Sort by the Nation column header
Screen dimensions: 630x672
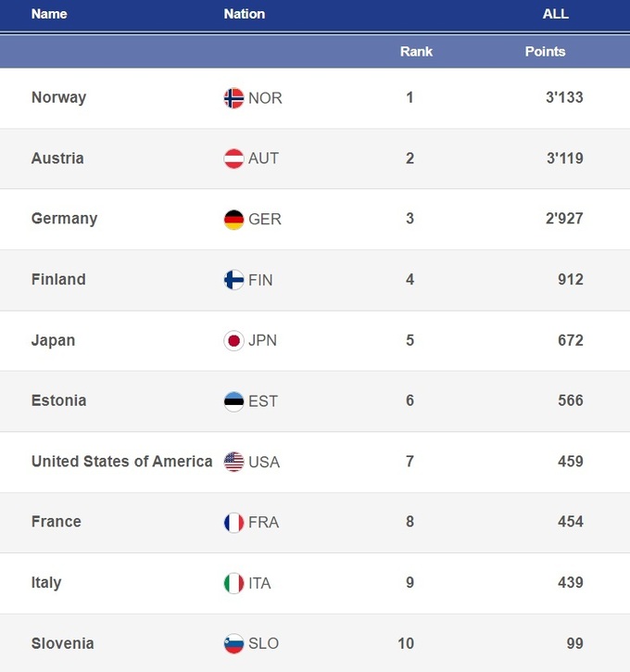point(245,14)
